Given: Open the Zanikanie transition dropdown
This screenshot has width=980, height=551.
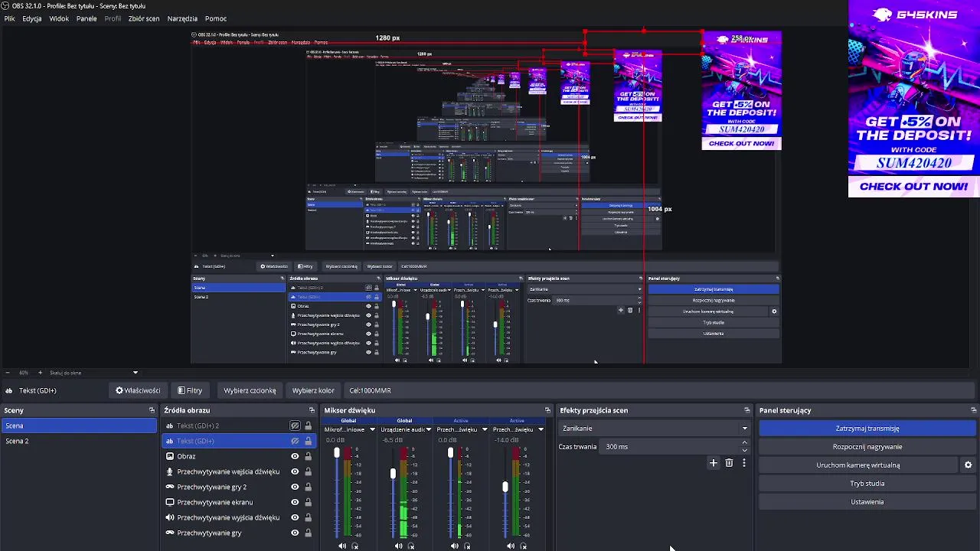Looking at the screenshot, I should pos(654,429).
